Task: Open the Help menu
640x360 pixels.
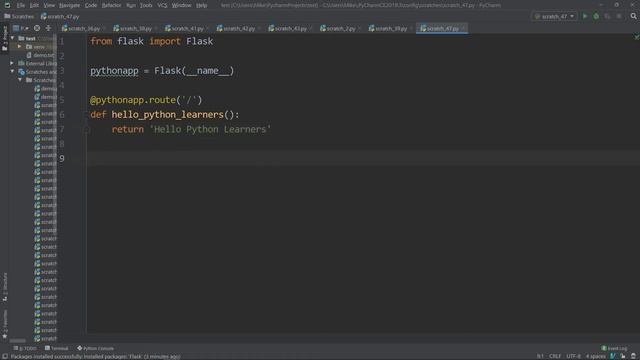Action: tap(201, 5)
